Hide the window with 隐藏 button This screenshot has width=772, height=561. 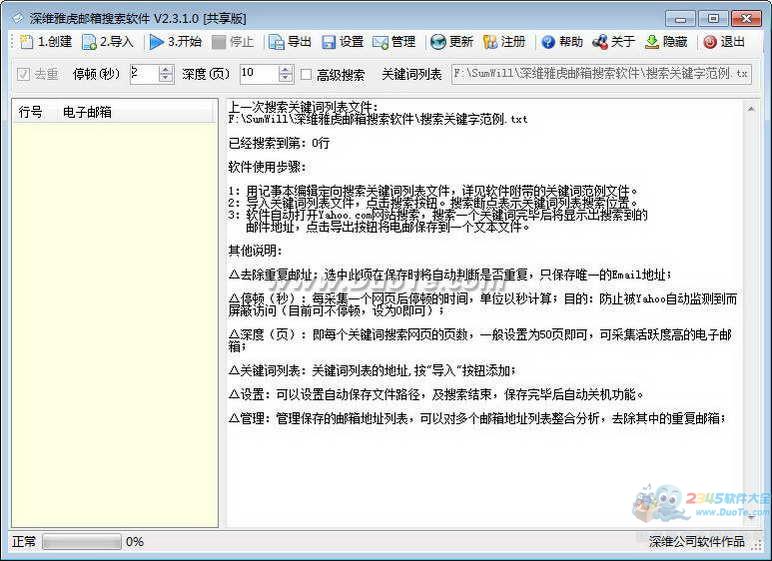(666, 42)
